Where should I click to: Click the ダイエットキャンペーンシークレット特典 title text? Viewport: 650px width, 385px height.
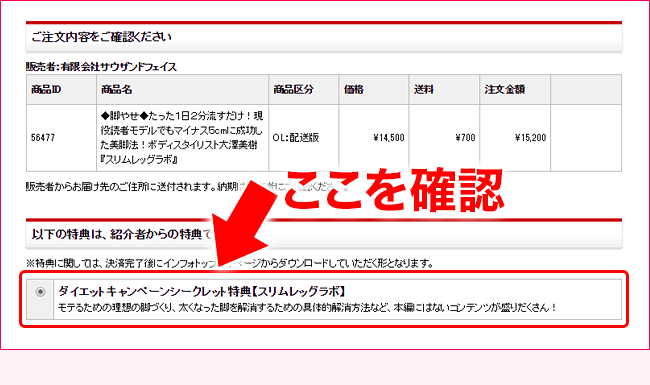point(202,291)
